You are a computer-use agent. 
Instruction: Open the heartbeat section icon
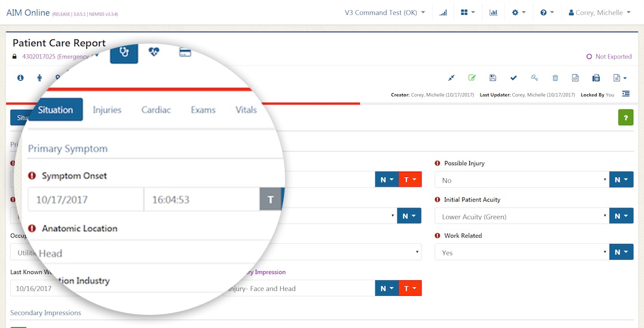pos(154,52)
